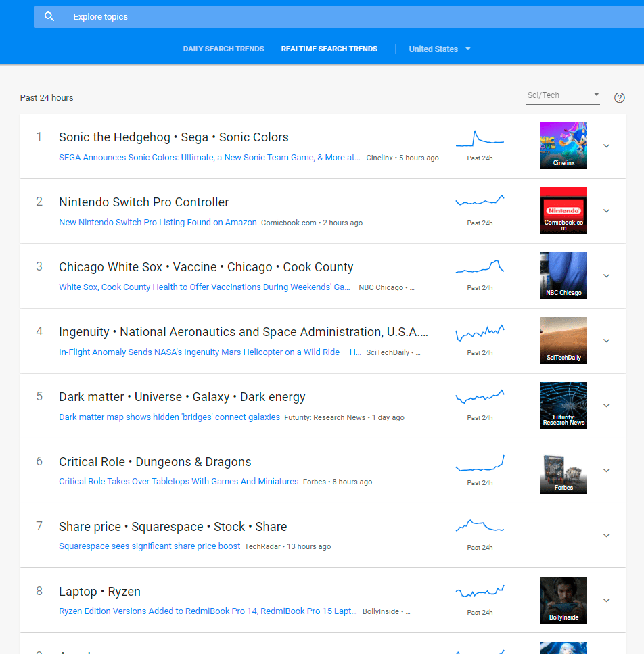Click the Critical Role trend sparkline
Viewport: 644px width, 654px height.
click(x=480, y=463)
